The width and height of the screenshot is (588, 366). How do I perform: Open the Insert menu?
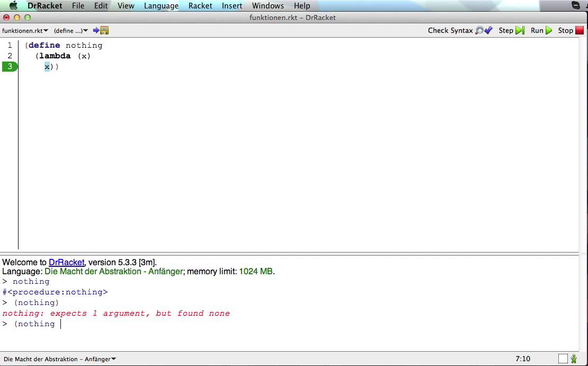tap(231, 6)
